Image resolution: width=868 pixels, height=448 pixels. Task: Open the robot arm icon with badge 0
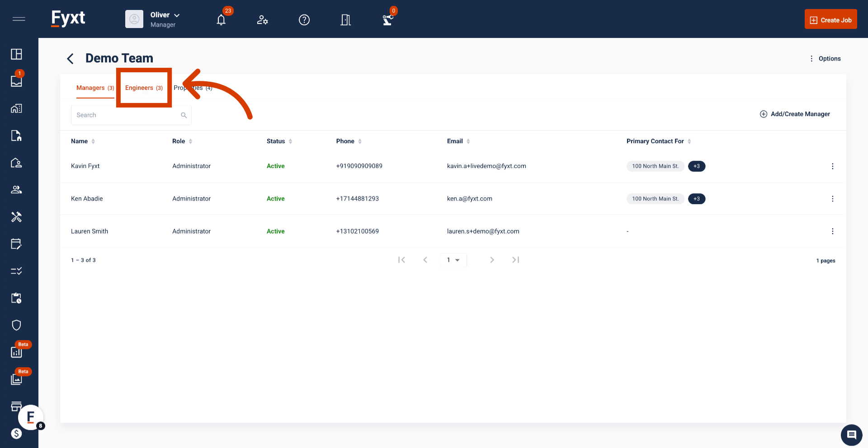click(x=387, y=20)
